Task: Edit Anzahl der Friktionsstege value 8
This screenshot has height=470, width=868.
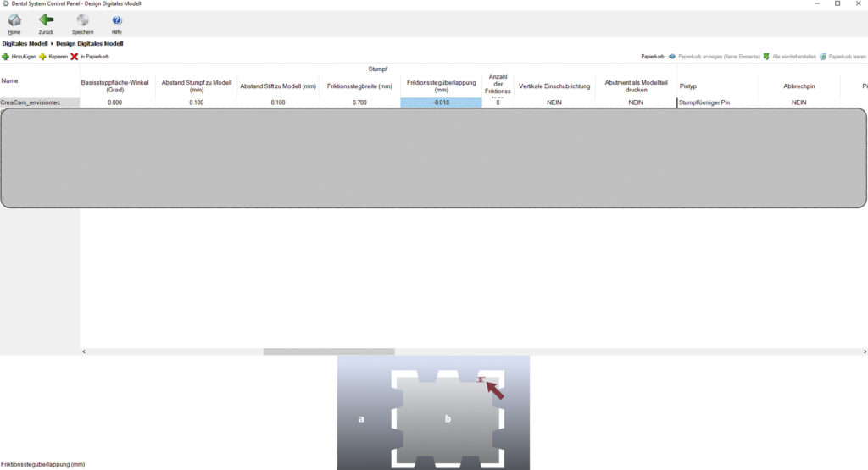Action: coord(498,102)
